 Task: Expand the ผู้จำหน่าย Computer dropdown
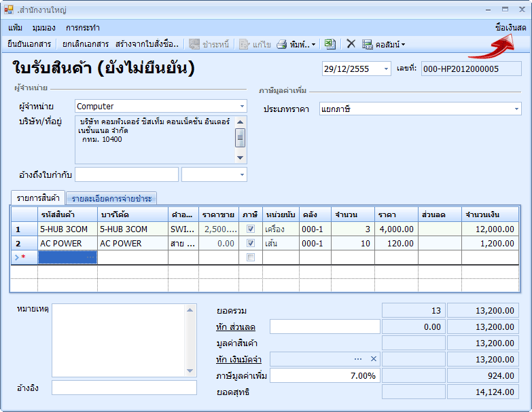coord(243,107)
